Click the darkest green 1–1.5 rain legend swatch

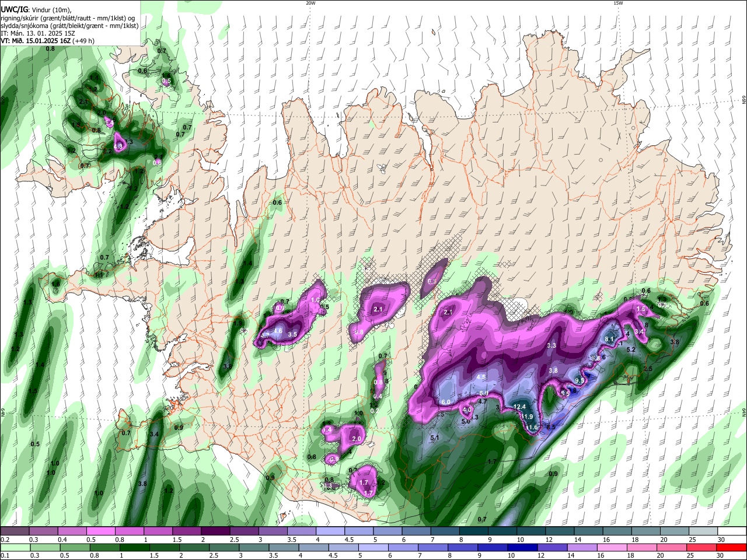point(134,547)
